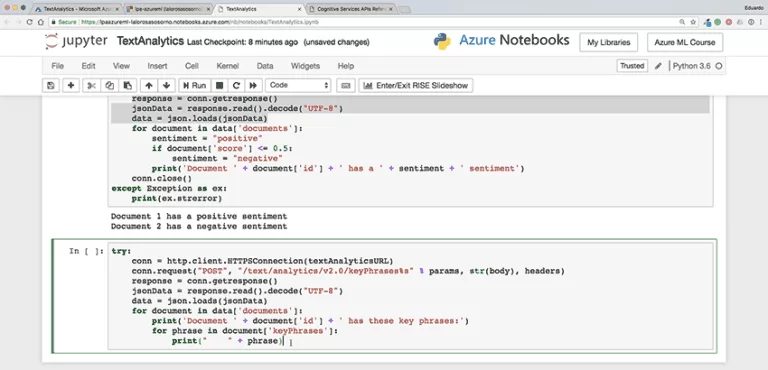
Task: Click the Python 3.6 kernel indicator circle
Action: (x=719, y=66)
